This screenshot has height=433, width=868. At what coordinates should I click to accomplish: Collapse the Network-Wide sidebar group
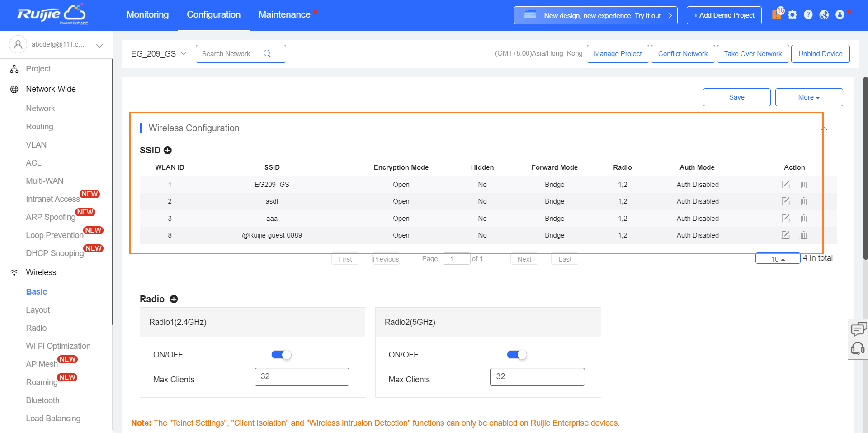pyautogui.click(x=51, y=89)
